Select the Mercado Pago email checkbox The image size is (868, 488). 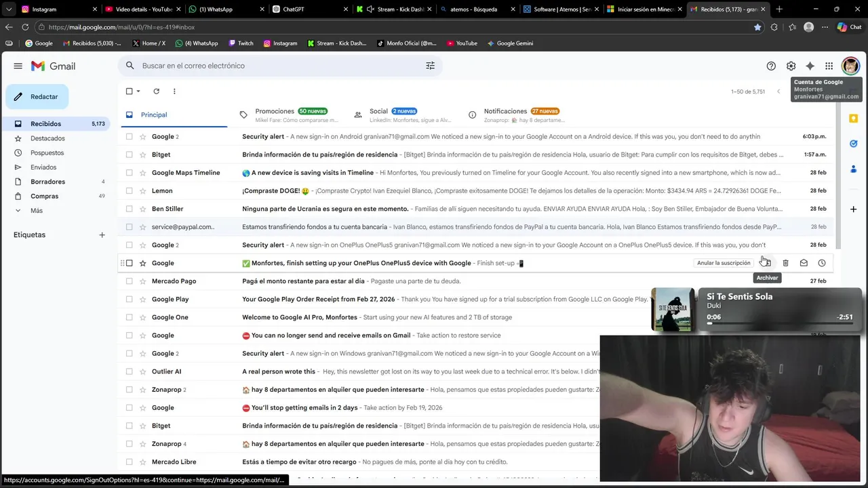(129, 281)
